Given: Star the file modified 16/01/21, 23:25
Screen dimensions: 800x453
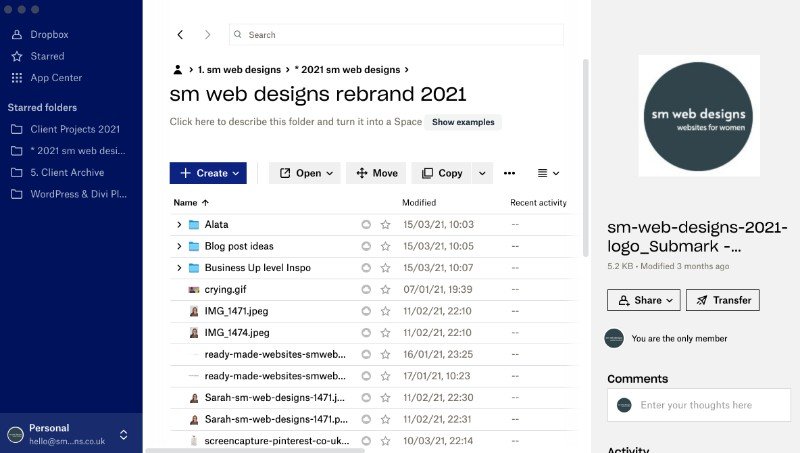Looking at the screenshot, I should 385,354.
